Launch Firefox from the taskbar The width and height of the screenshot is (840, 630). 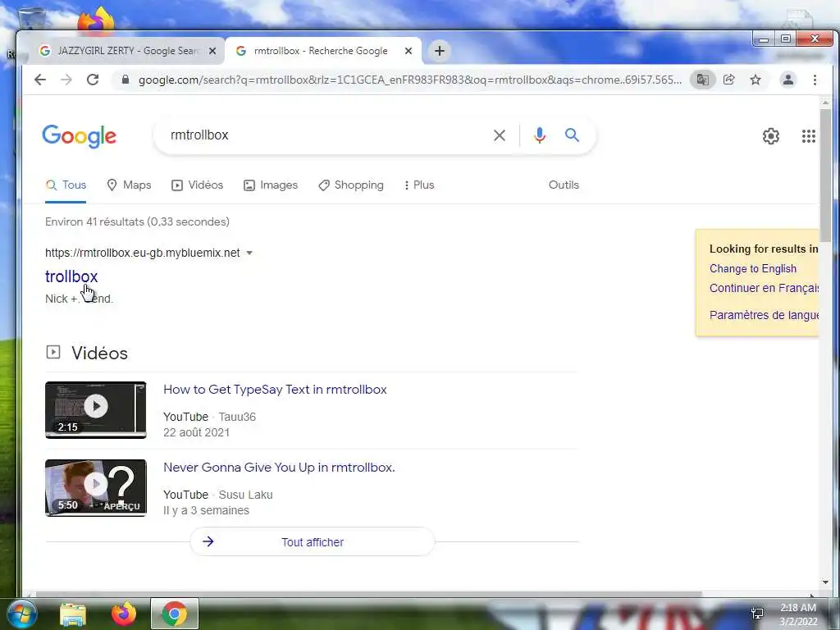[x=124, y=614]
